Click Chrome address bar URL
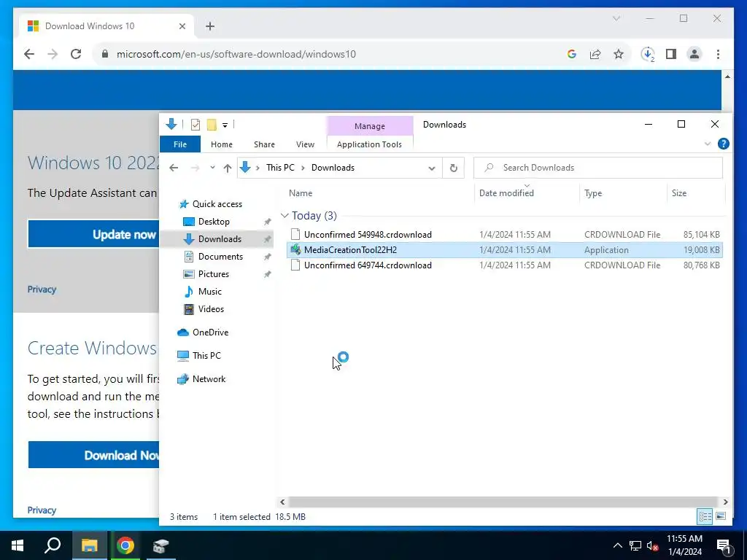 [x=236, y=54]
